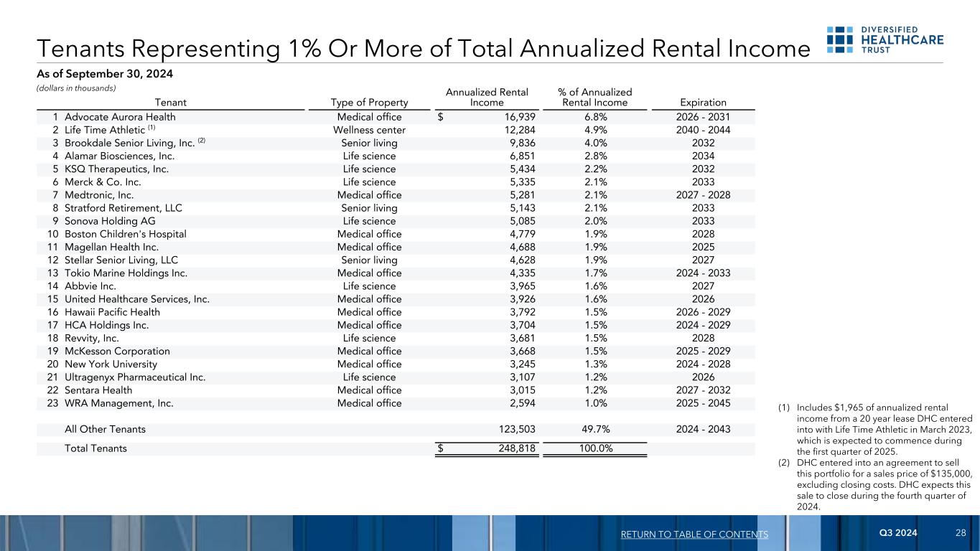Select the slide title about tenants representing 1%

[424, 48]
